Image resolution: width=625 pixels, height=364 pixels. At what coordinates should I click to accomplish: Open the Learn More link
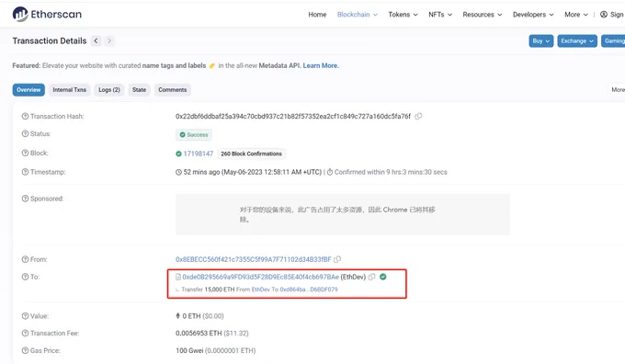pyautogui.click(x=321, y=65)
